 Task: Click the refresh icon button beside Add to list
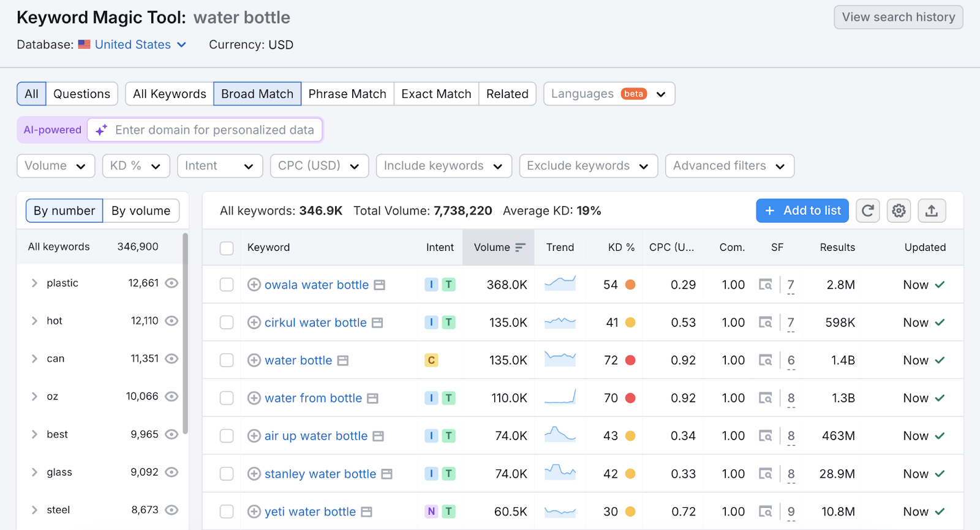click(868, 211)
